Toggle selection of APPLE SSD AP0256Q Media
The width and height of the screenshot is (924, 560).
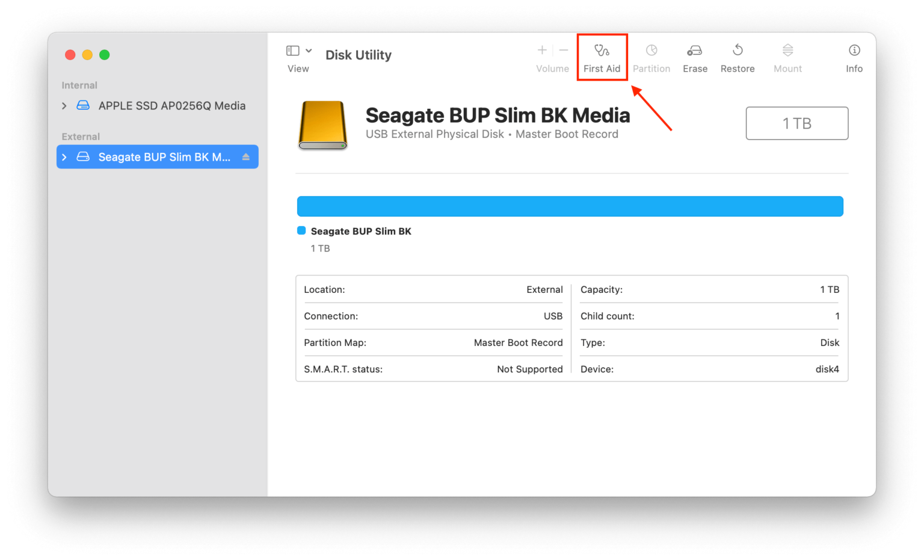172,105
